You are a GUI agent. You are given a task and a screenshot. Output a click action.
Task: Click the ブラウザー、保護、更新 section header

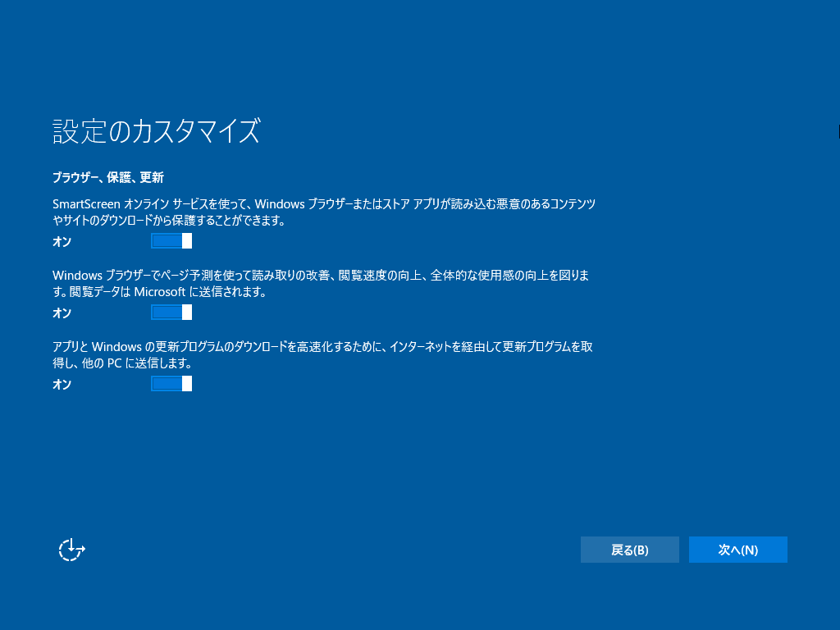107,177
